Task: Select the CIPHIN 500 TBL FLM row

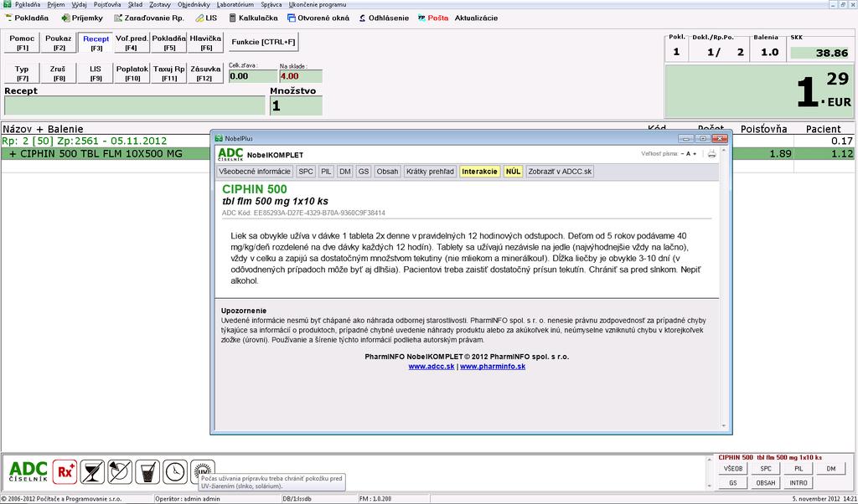Action: point(428,154)
